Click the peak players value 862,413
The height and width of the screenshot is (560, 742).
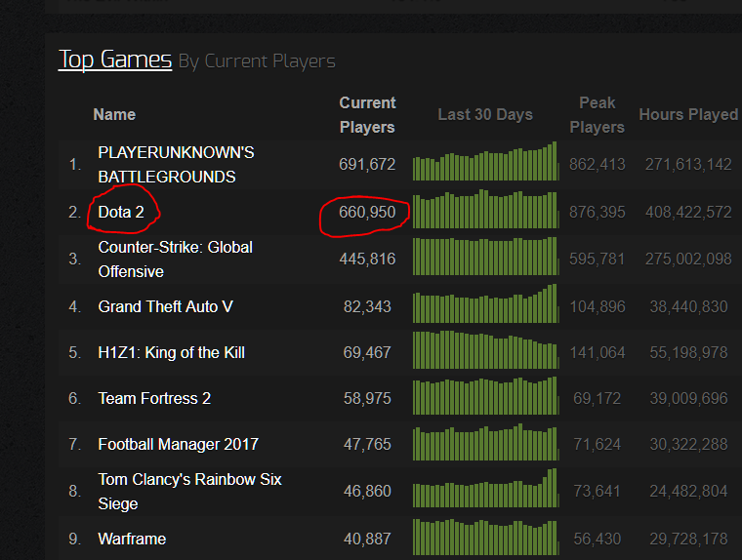click(598, 164)
